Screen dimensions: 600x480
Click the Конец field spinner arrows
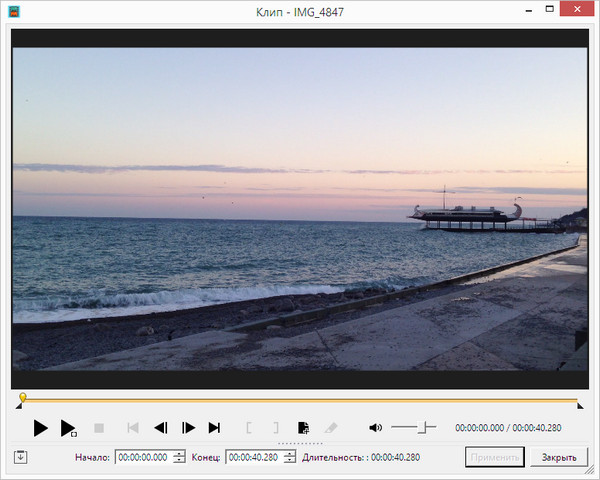pos(290,458)
